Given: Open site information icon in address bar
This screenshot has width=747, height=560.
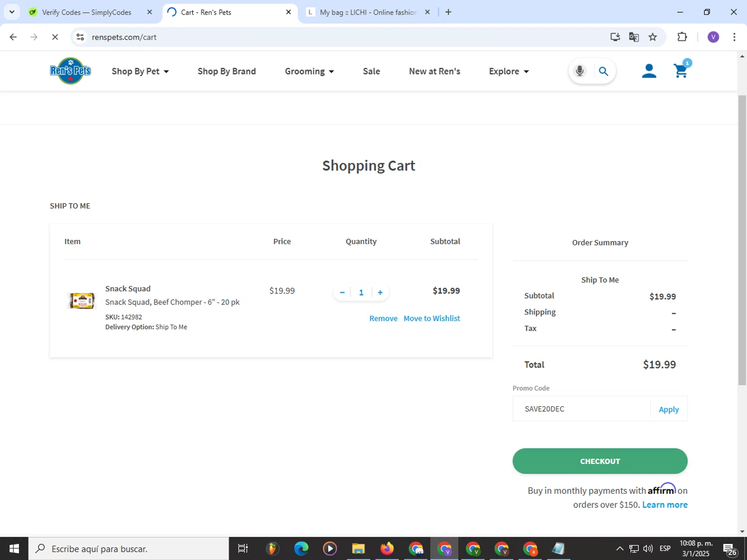Looking at the screenshot, I should [80, 37].
